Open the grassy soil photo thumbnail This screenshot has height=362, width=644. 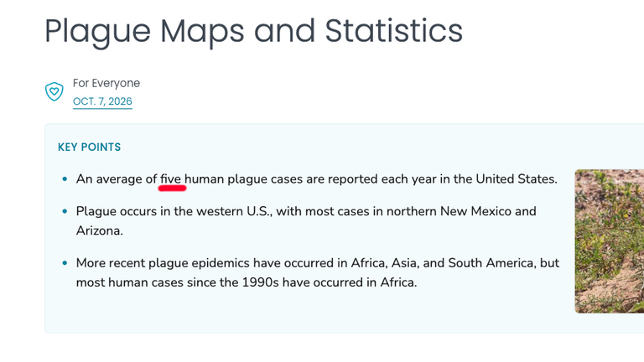coord(609,241)
